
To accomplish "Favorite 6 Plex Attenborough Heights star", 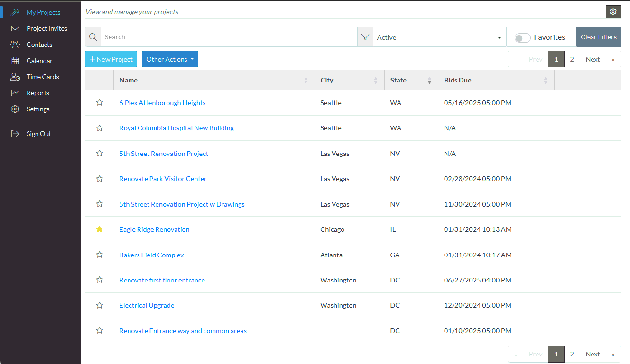I will (x=99, y=102).
